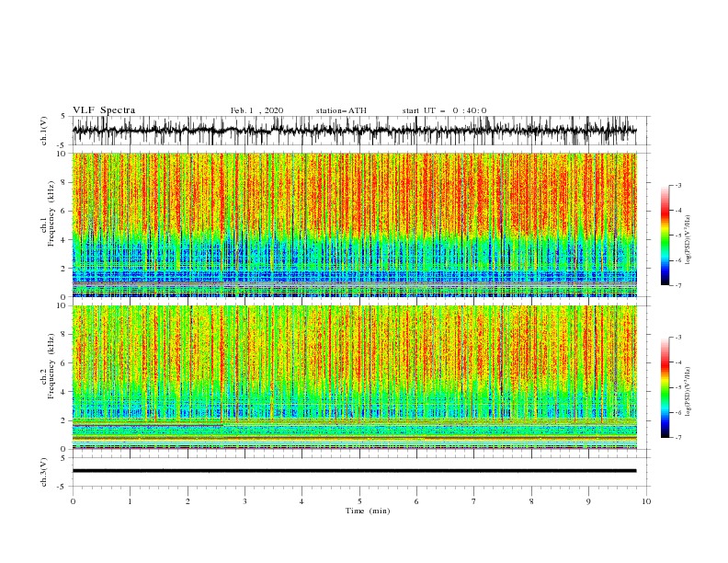The width and height of the screenshot is (728, 563).
Task: Click the time axis tick label '4'
Action: pyautogui.click(x=301, y=501)
